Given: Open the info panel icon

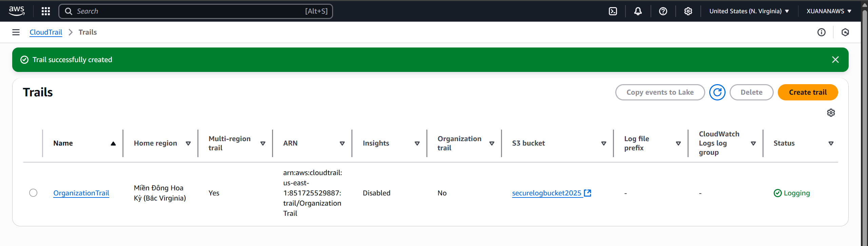Looking at the screenshot, I should pos(821,32).
